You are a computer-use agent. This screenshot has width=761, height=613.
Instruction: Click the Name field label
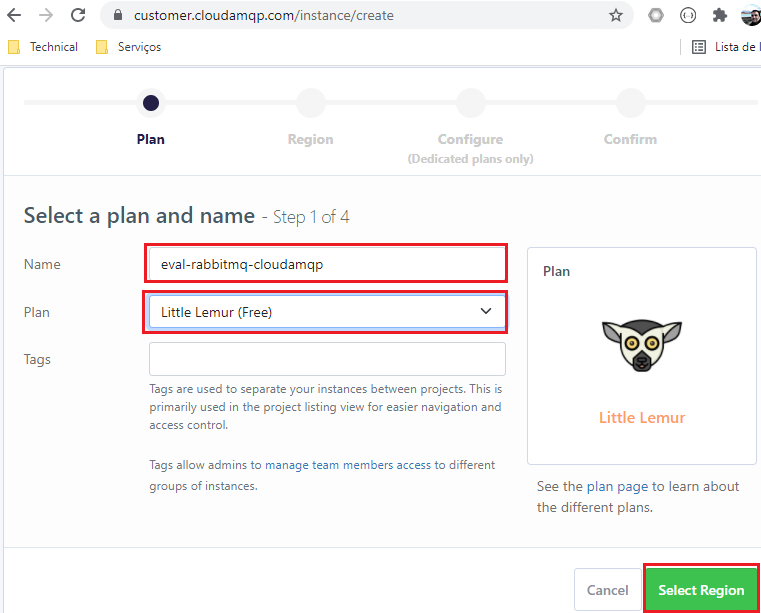[42, 264]
